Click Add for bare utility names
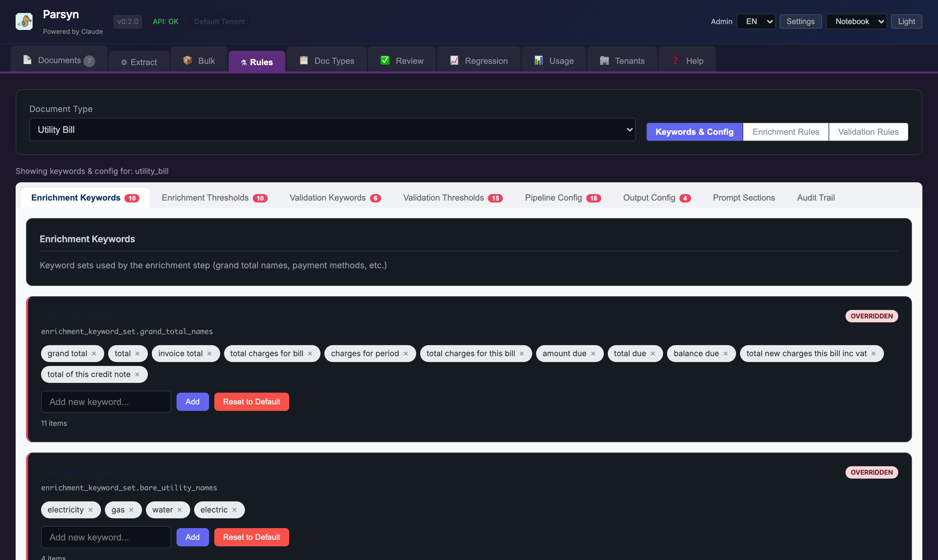This screenshot has height=560, width=938. [x=192, y=537]
